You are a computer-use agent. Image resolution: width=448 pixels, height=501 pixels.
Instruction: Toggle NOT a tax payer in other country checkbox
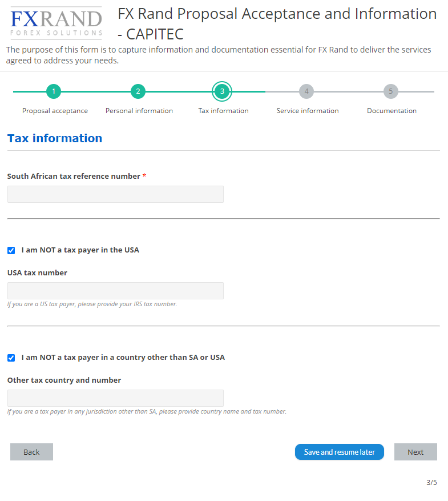[11, 358]
